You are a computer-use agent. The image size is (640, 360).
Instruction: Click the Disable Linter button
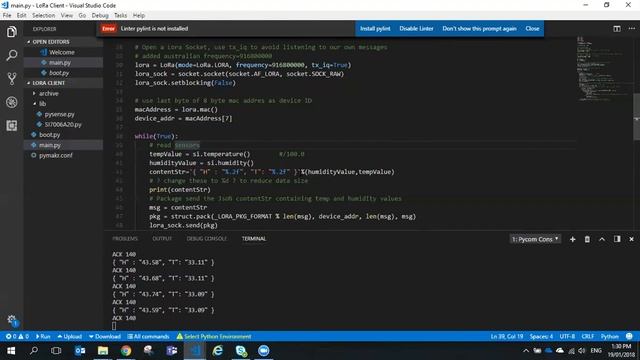(416, 29)
